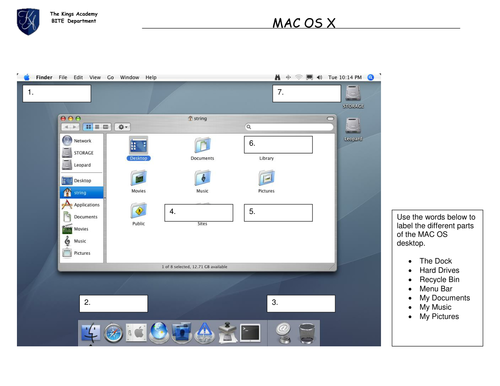500x386 pixels.
Task: Open the Action gear dropdown
Action: pyautogui.click(x=123, y=127)
